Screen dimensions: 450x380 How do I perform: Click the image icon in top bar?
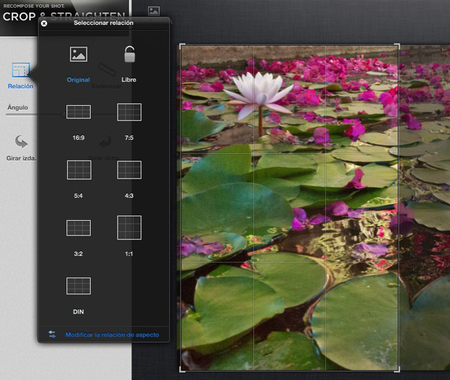tap(154, 11)
